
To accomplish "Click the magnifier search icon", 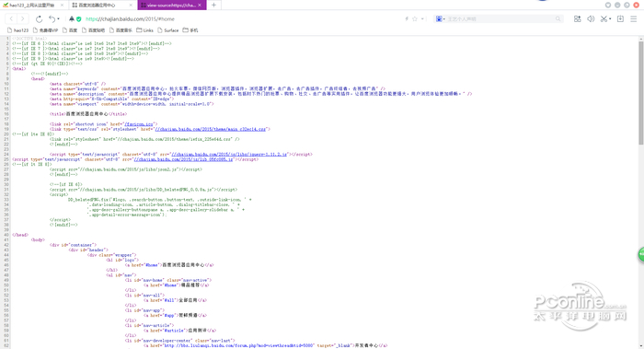I will 558,19.
